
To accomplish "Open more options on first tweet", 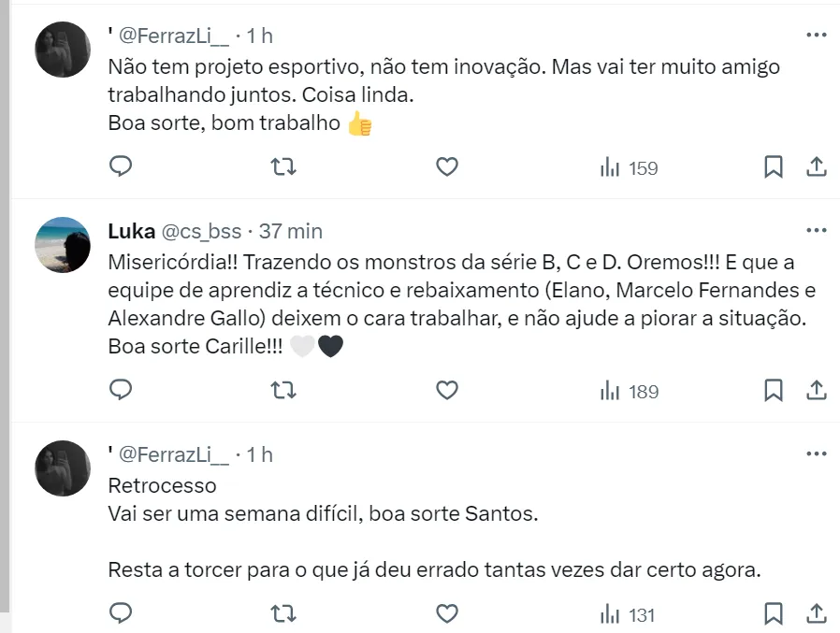I will 816,35.
